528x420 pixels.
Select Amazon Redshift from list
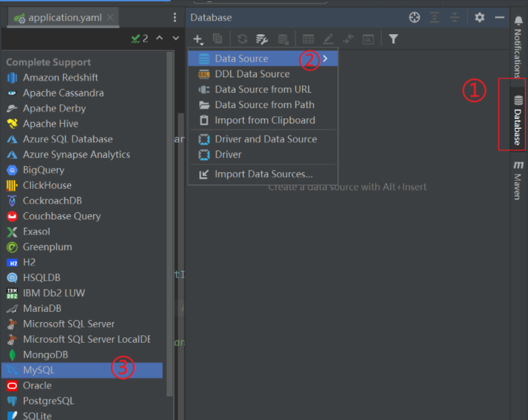click(82, 77)
